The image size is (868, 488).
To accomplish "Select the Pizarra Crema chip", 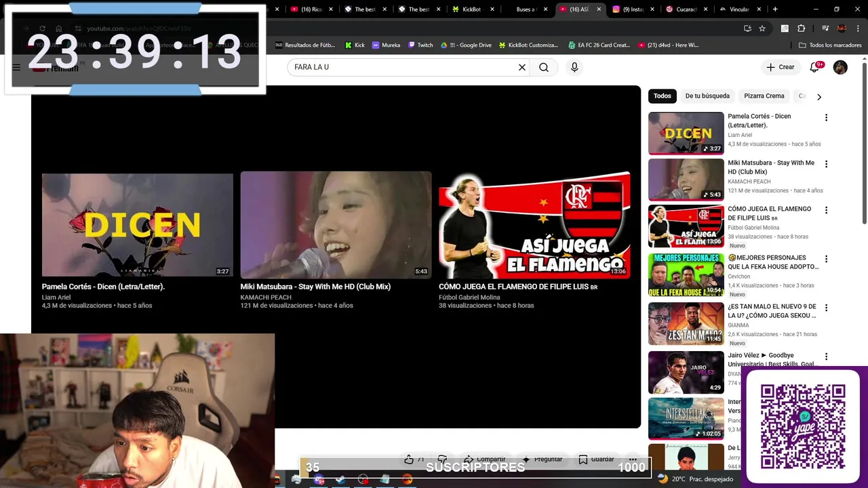I will pyautogui.click(x=764, y=96).
